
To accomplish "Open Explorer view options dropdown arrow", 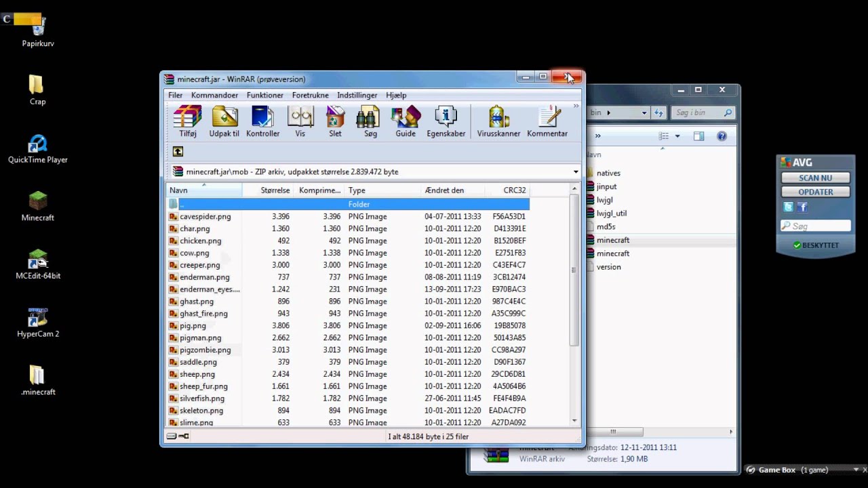I will [x=677, y=136].
